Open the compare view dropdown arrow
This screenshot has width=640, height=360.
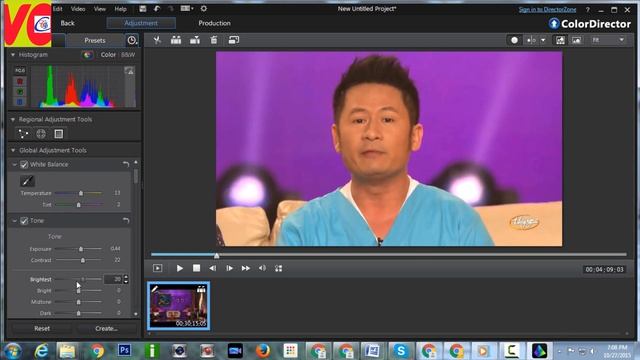point(543,40)
